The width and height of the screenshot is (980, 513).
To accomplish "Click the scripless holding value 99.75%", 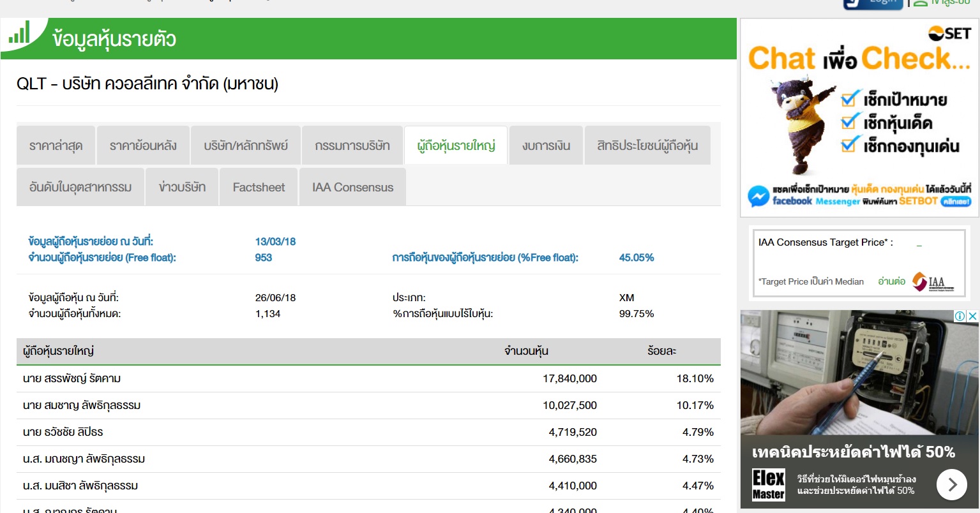I will (637, 314).
